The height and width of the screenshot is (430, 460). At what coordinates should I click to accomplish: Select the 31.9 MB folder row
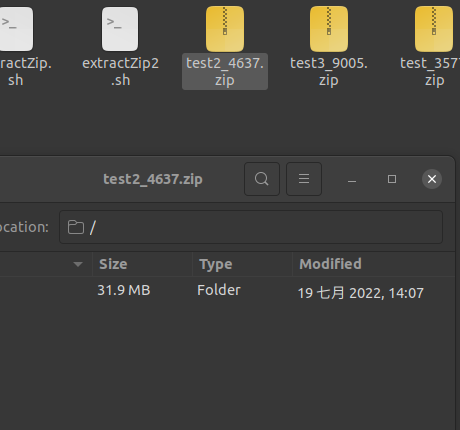pyautogui.click(x=227, y=291)
